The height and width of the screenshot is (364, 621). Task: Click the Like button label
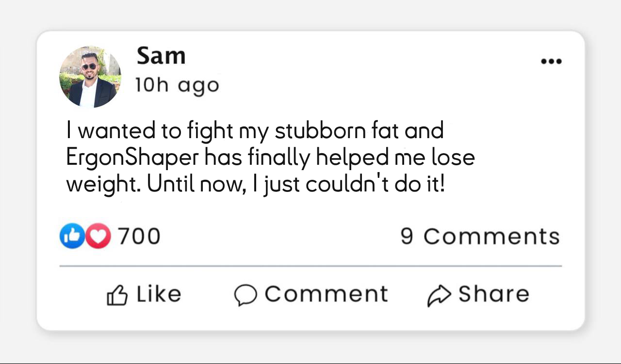tap(159, 294)
